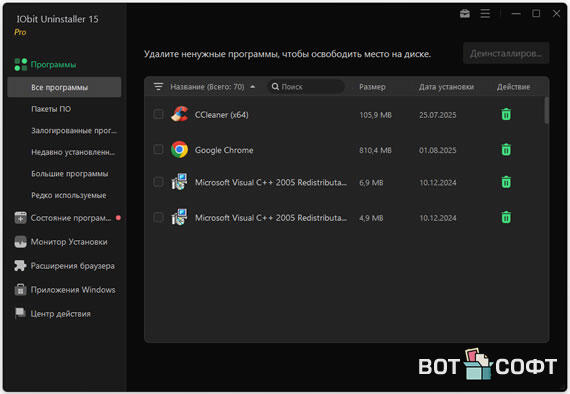This screenshot has width=570, height=394.
Task: Open the Большие программы category
Action: pos(70,174)
